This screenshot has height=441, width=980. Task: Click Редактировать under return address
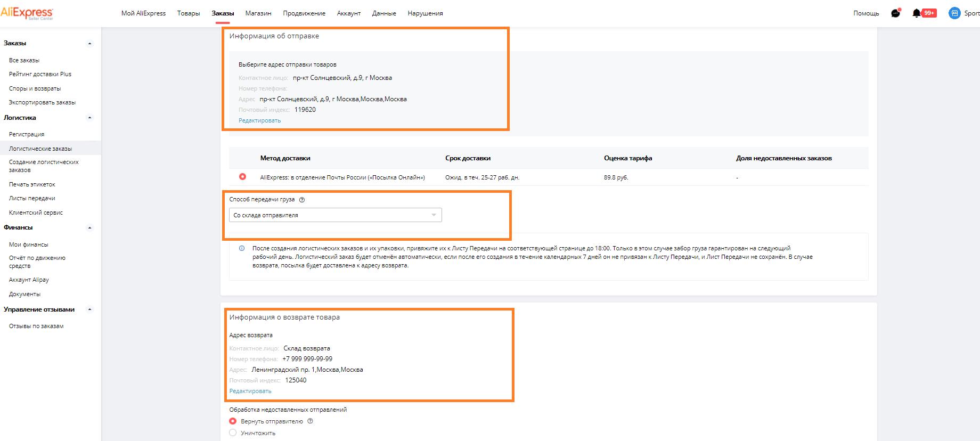click(x=250, y=391)
